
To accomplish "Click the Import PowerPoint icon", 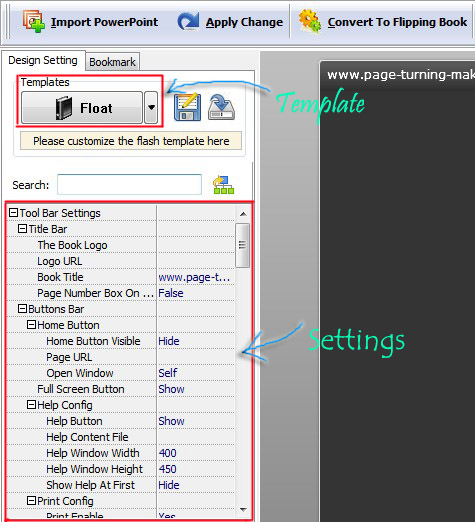I will (33, 21).
